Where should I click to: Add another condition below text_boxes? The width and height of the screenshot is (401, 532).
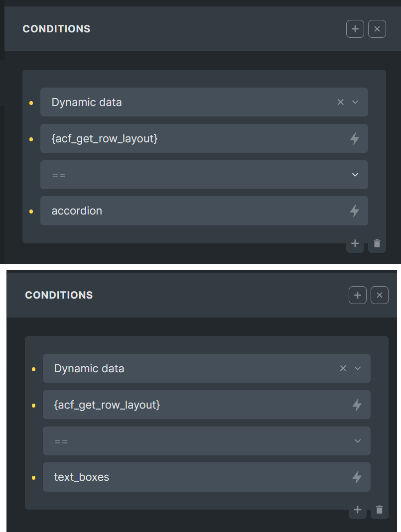357,510
